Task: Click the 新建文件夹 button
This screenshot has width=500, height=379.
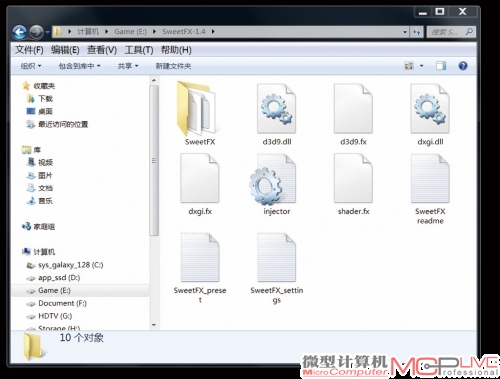Action: tap(173, 66)
